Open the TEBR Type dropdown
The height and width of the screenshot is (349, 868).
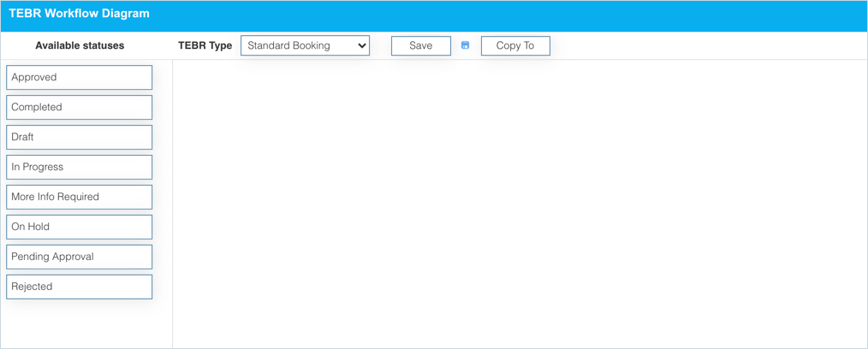coord(305,45)
